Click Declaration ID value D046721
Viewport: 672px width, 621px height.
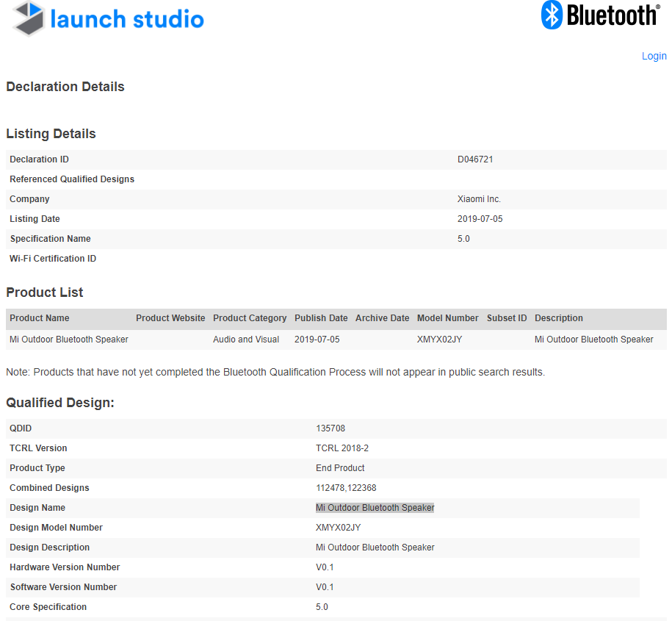tap(475, 159)
